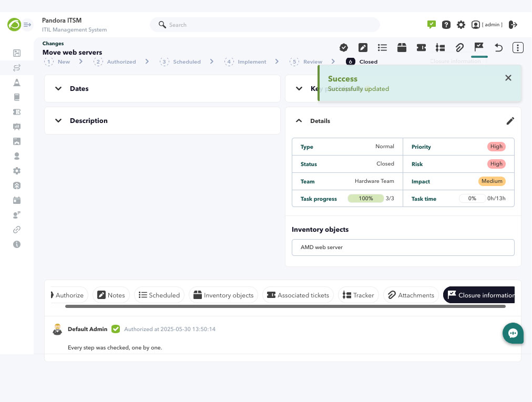Click the Associated tickets toolbar icon
The image size is (532, 402).
(x=421, y=47)
